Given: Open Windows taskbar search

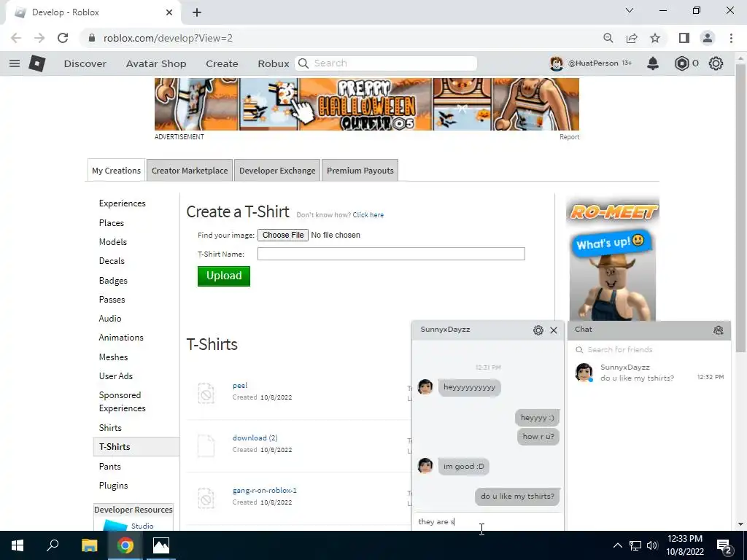Looking at the screenshot, I should [53, 545].
